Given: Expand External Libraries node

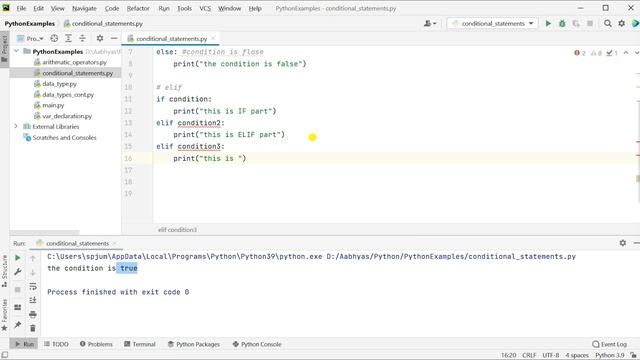Looking at the screenshot, I should click(16, 127).
